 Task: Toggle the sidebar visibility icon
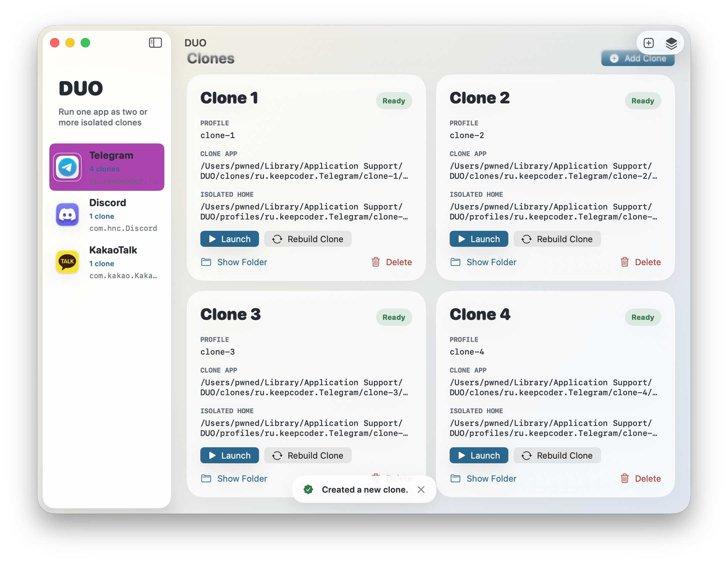(x=155, y=43)
